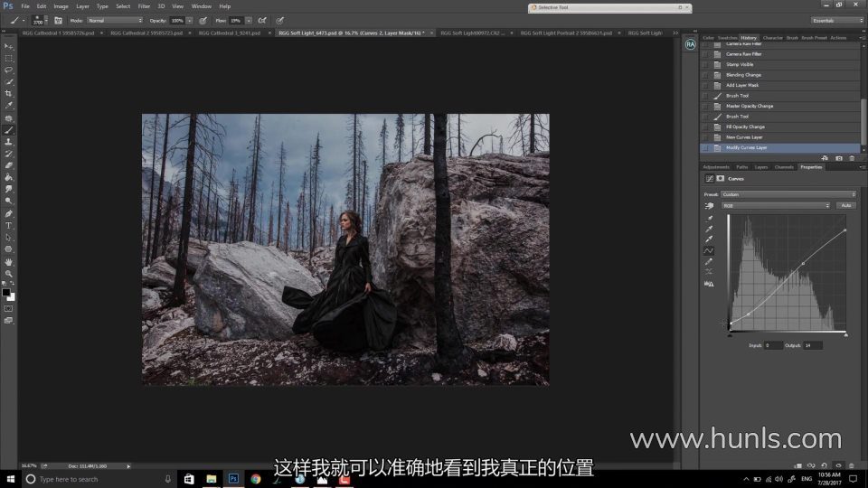The width and height of the screenshot is (868, 488).
Task: Select the Pen tool
Action: click(x=8, y=213)
